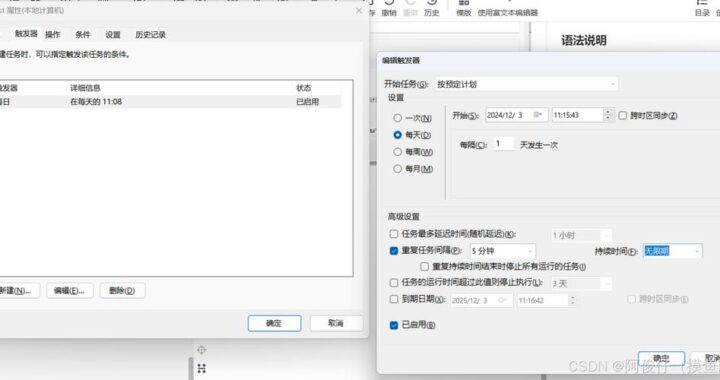Click the four-dot drag handle icon
The height and width of the screenshot is (380, 720).
click(202, 369)
